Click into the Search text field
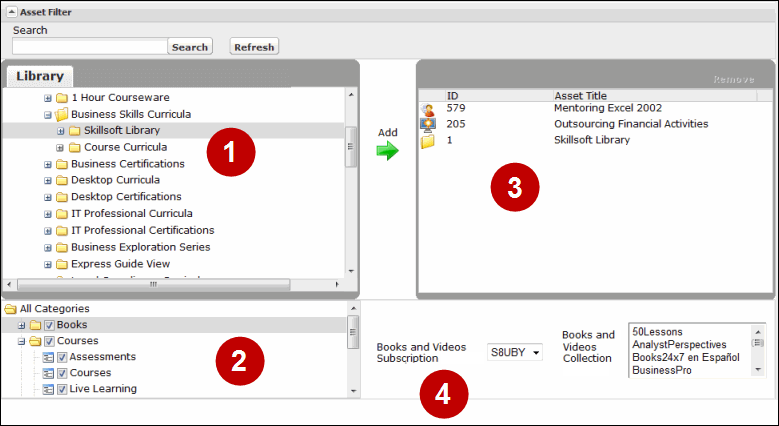779x426 pixels. click(x=88, y=47)
